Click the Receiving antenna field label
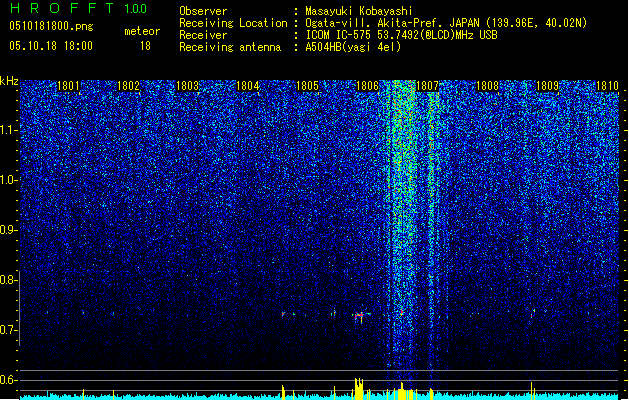 pos(230,47)
